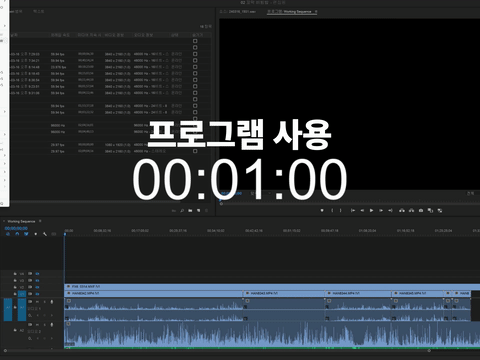The image size is (480, 360).
Task: Toggle Snap in the timeline
Action: tap(17, 234)
